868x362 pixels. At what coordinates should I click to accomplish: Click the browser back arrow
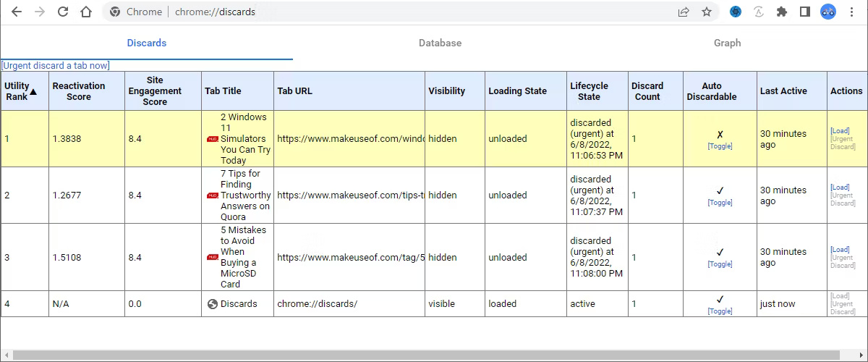[x=17, y=12]
